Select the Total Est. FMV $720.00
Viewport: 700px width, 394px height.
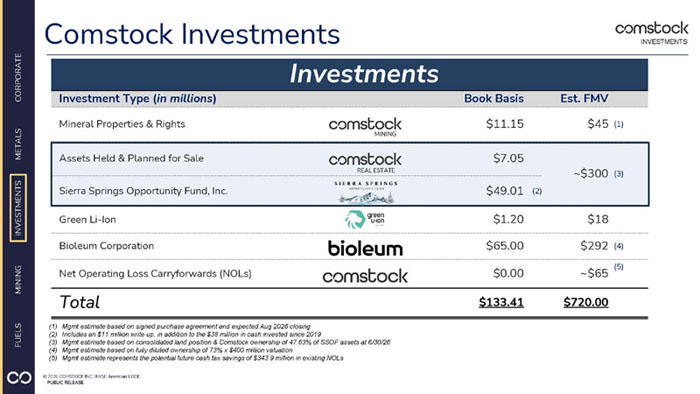click(x=586, y=303)
